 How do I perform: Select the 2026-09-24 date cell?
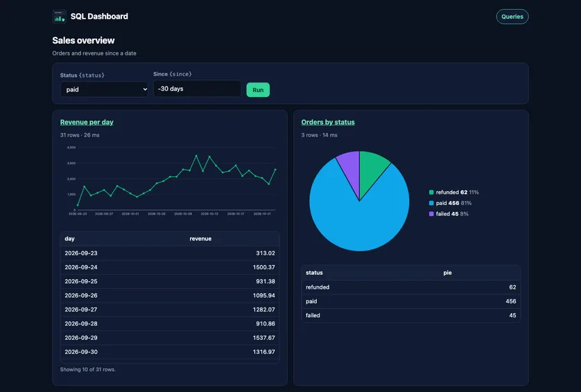pyautogui.click(x=81, y=267)
